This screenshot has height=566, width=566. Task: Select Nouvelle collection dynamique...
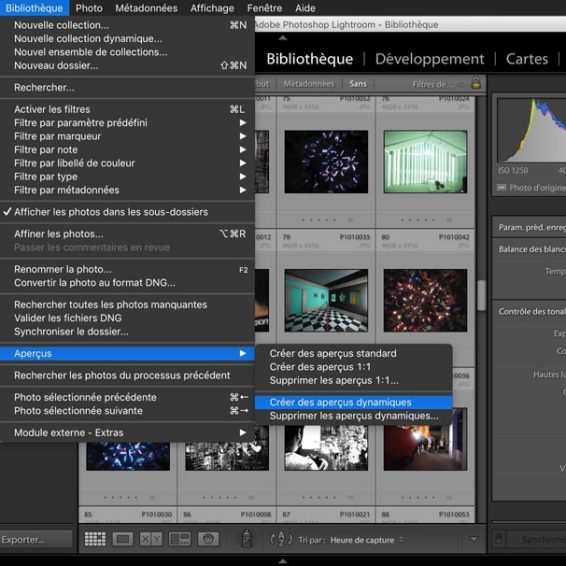(127, 39)
